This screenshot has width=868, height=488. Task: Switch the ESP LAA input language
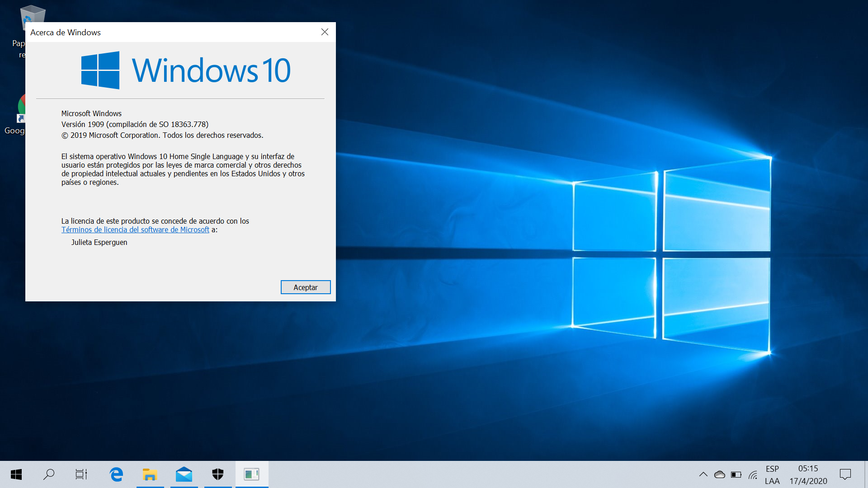tap(772, 474)
